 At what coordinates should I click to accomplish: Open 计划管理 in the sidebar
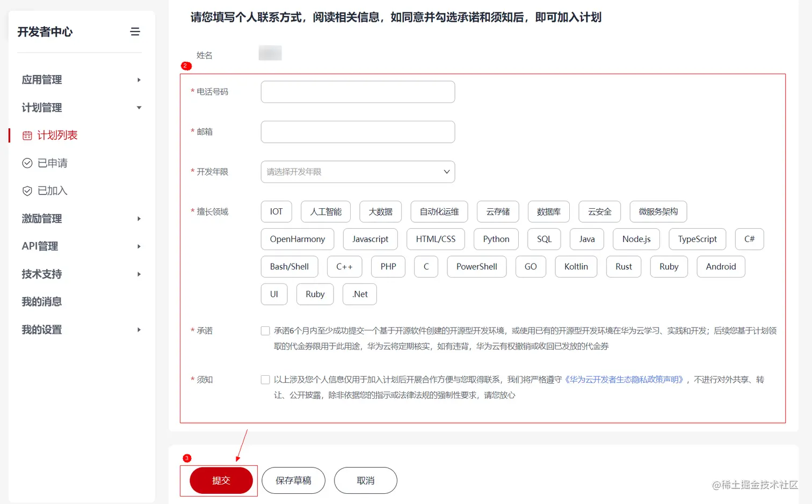(x=42, y=108)
